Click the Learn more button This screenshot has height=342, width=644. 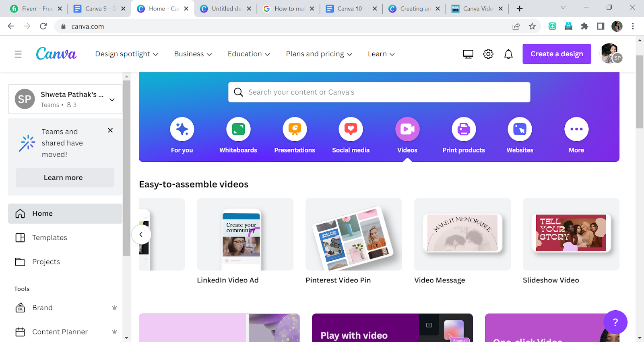point(65,177)
